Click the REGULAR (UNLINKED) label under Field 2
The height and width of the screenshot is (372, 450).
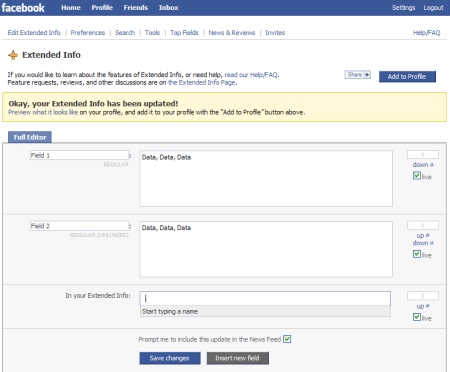point(99,235)
